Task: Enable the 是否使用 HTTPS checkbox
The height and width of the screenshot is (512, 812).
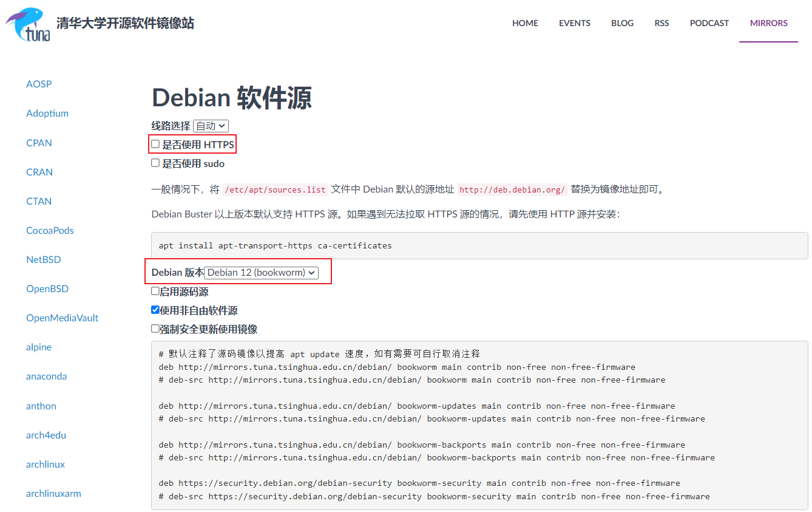Action: tap(155, 144)
